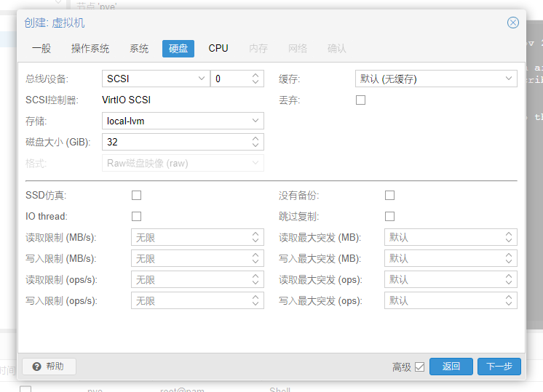Click the device number spinner arrows
Image resolution: width=543 pixels, height=392 pixels.
(256, 79)
